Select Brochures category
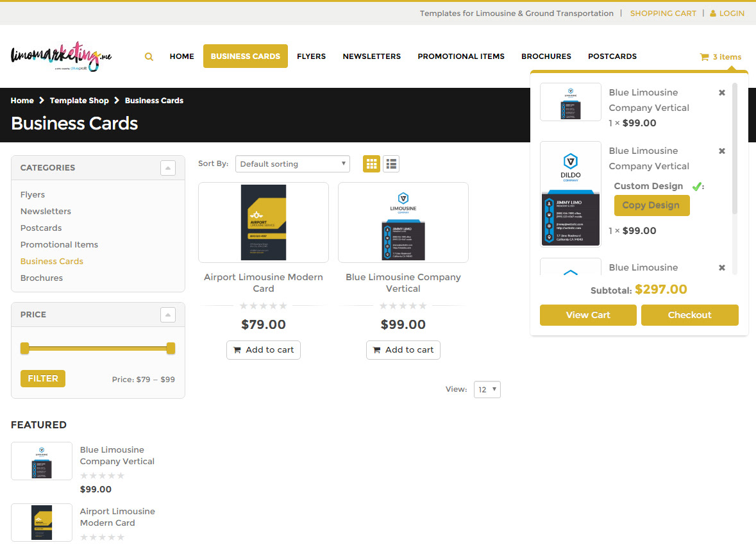The width and height of the screenshot is (756, 545). [x=42, y=278]
